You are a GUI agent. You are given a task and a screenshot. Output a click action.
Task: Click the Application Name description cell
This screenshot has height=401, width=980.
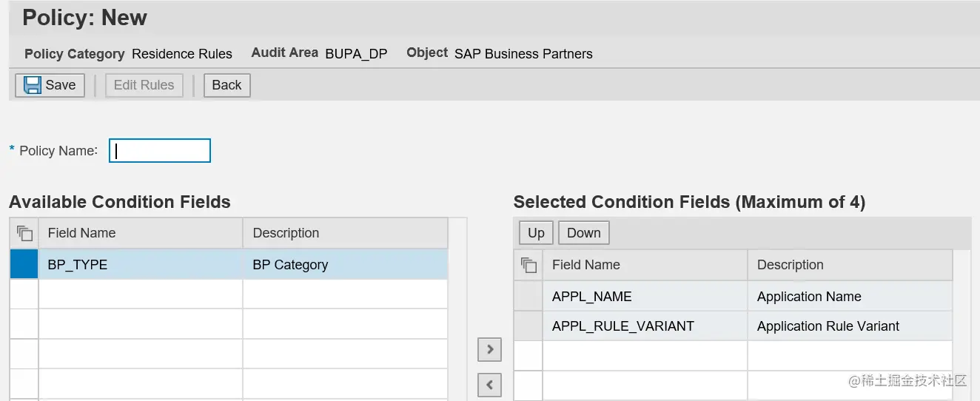850,297
